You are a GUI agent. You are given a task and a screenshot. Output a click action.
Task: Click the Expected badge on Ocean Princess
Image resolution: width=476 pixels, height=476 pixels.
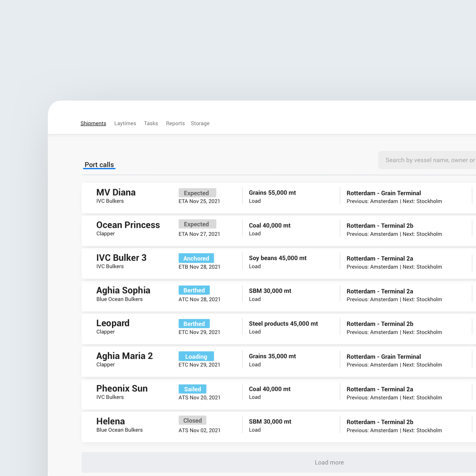click(197, 224)
